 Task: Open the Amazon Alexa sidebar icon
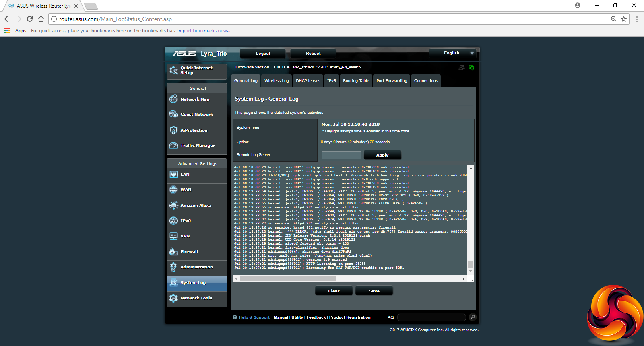[173, 205]
